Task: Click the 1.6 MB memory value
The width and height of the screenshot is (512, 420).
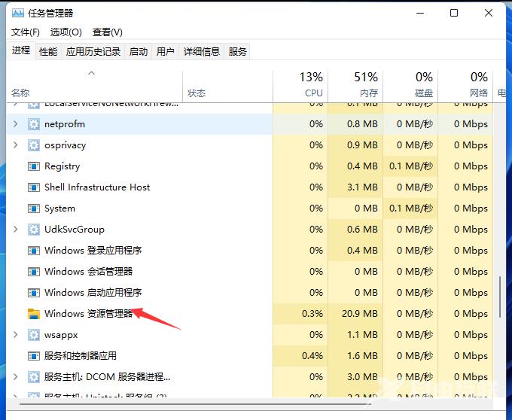Action: point(362,356)
